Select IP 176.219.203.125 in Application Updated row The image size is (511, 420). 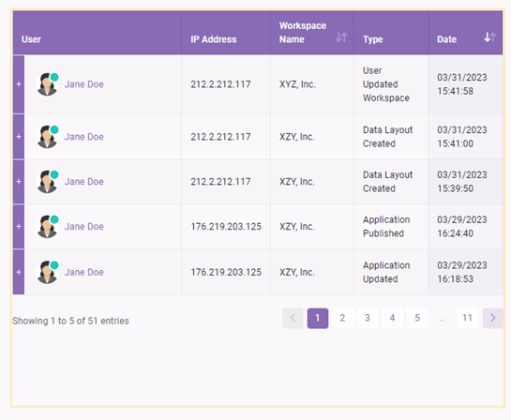(x=226, y=273)
